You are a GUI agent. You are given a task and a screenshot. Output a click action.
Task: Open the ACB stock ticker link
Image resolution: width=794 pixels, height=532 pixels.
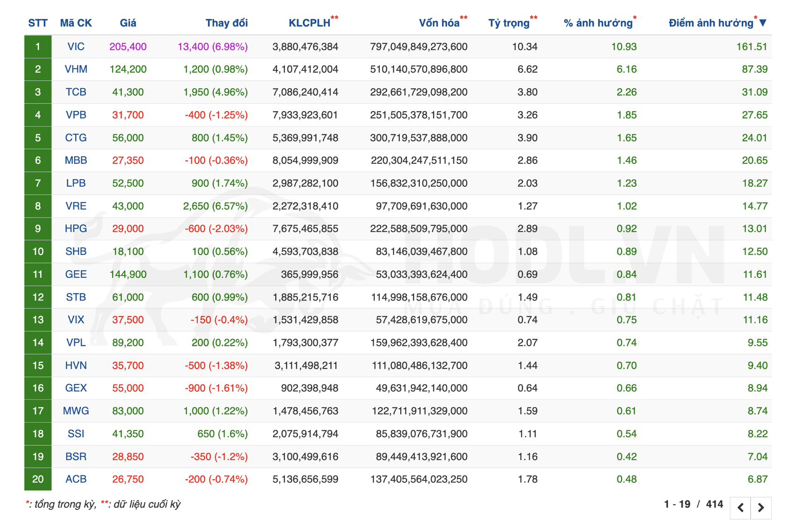[76, 479]
